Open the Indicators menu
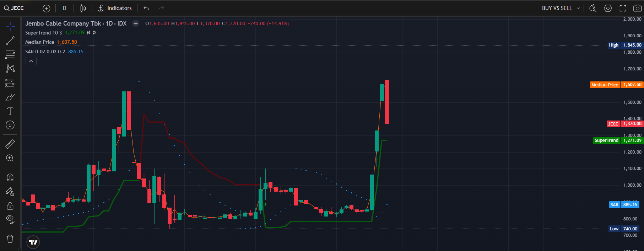 pyautogui.click(x=115, y=8)
